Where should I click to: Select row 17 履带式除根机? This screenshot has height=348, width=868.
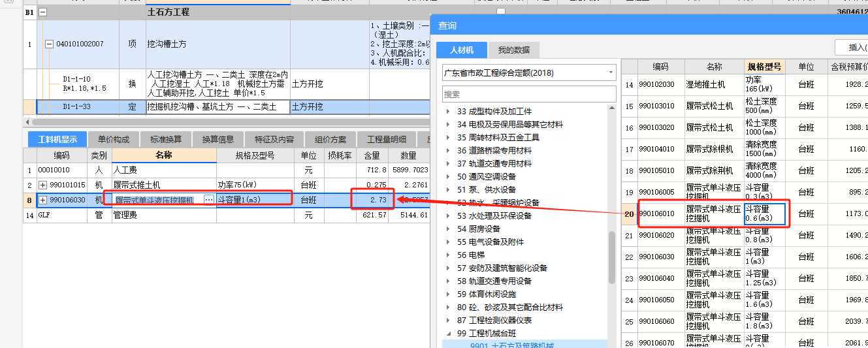pos(744,150)
